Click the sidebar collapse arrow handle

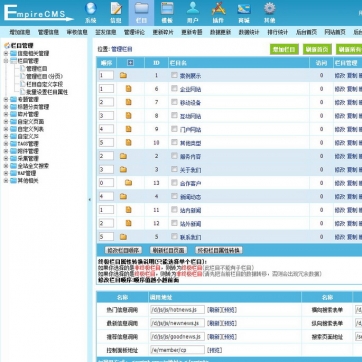point(89,200)
